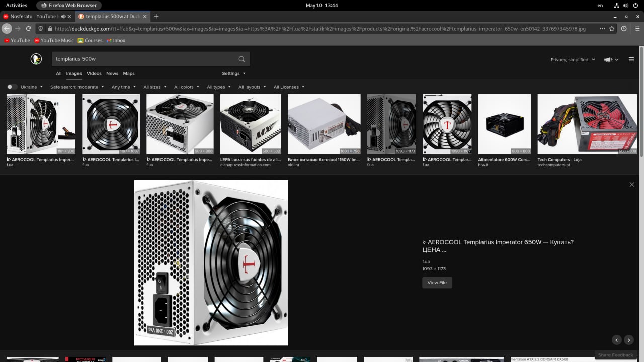Image resolution: width=644 pixels, height=362 pixels.
Task: Open the Safe search: moderate dropdown
Action: [x=77, y=87]
